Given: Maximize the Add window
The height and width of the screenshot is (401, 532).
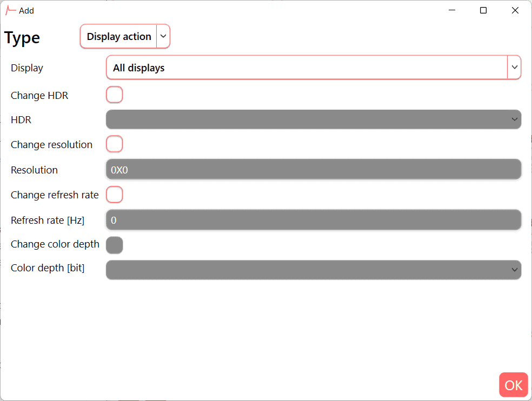Looking at the screenshot, I should [x=483, y=10].
